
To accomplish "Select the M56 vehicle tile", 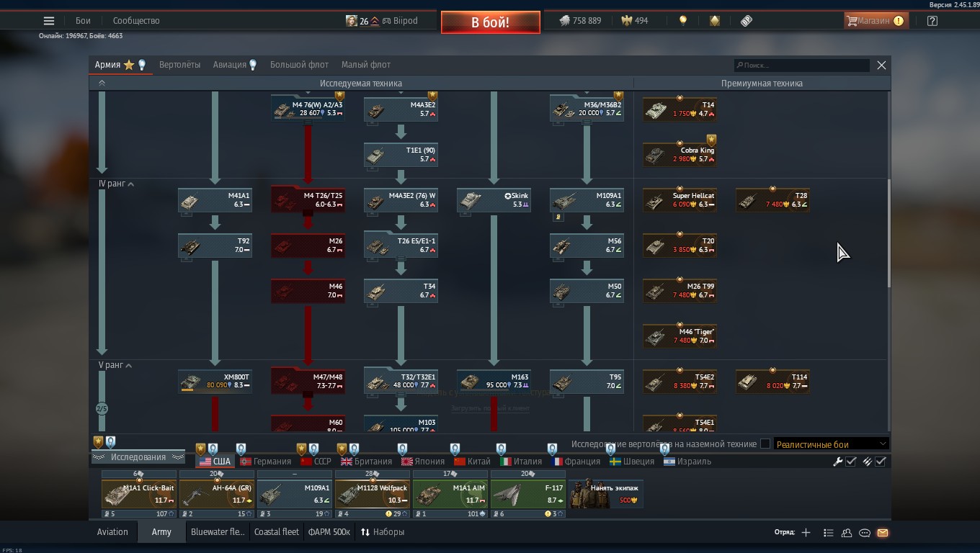I will point(587,246).
